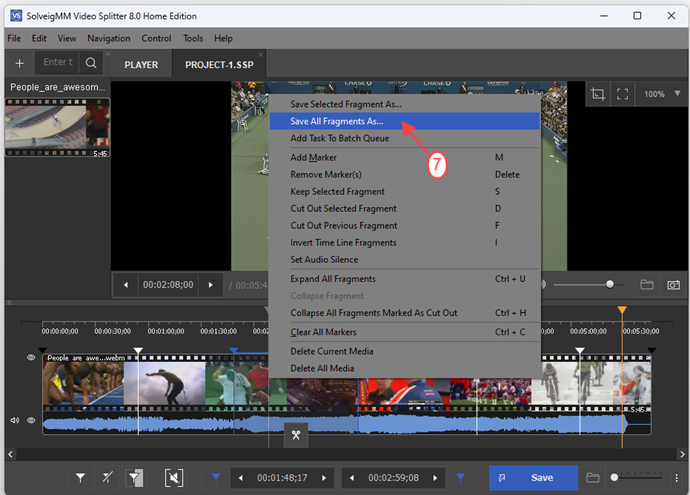Select Remove Marker(s) menu entry

tap(404, 175)
